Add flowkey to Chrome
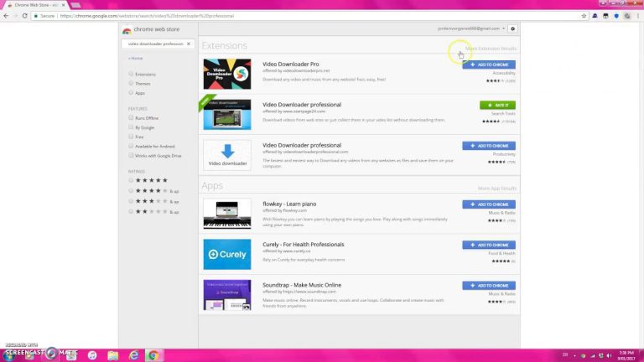The image size is (644, 362). (489, 204)
